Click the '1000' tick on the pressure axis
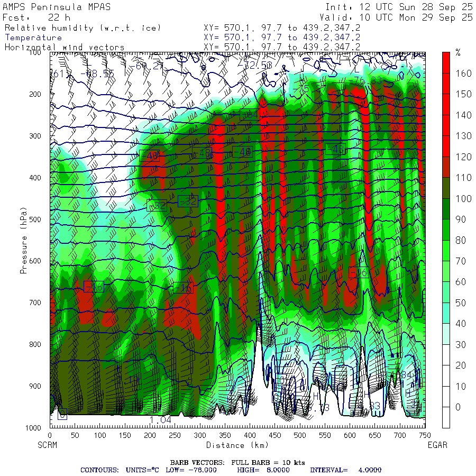476x476 pixels. click(33, 428)
